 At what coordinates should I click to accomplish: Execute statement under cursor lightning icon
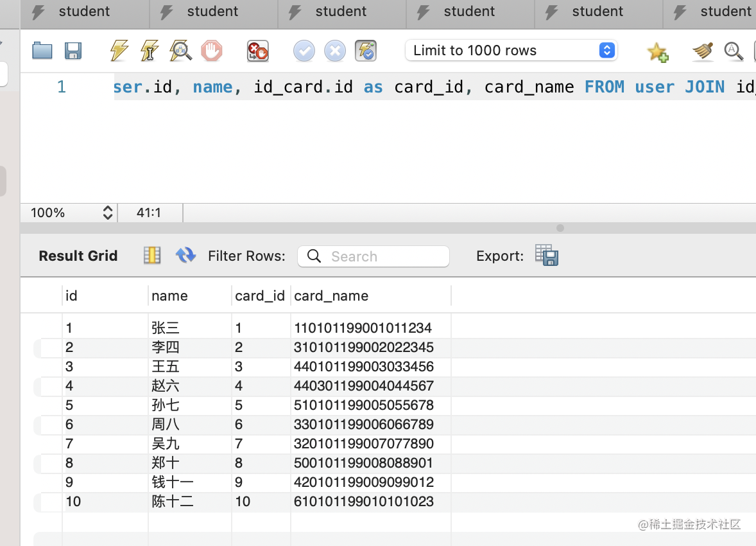pyautogui.click(x=150, y=51)
